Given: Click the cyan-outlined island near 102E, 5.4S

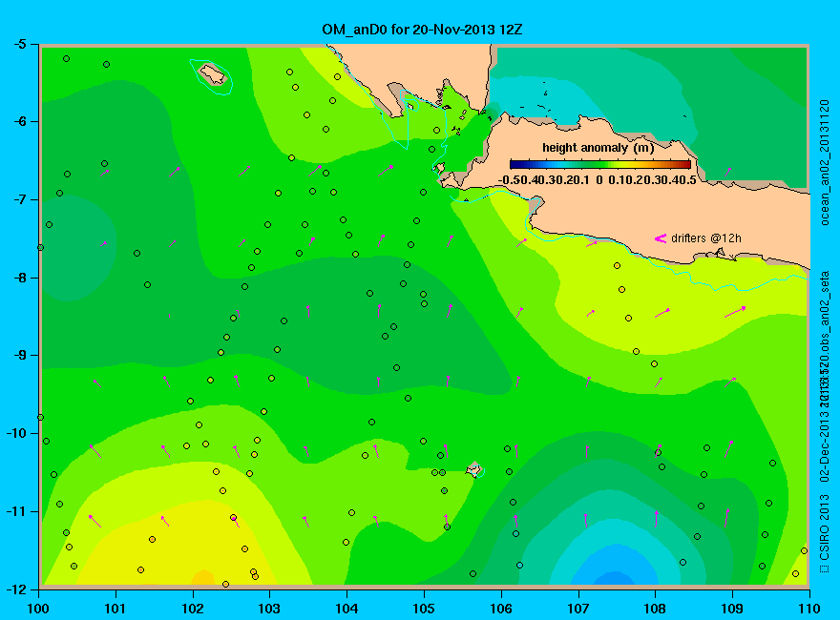Looking at the screenshot, I should pos(212,74).
